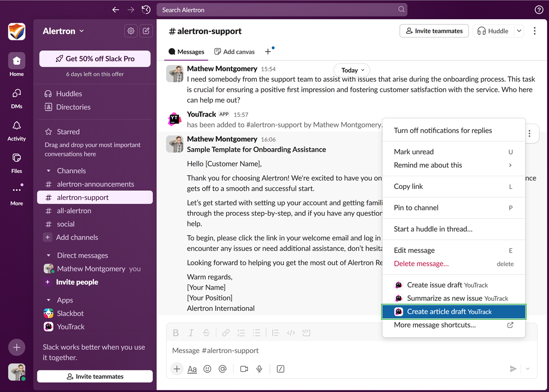
Task: Mention someone with @ icon
Action: point(222,369)
